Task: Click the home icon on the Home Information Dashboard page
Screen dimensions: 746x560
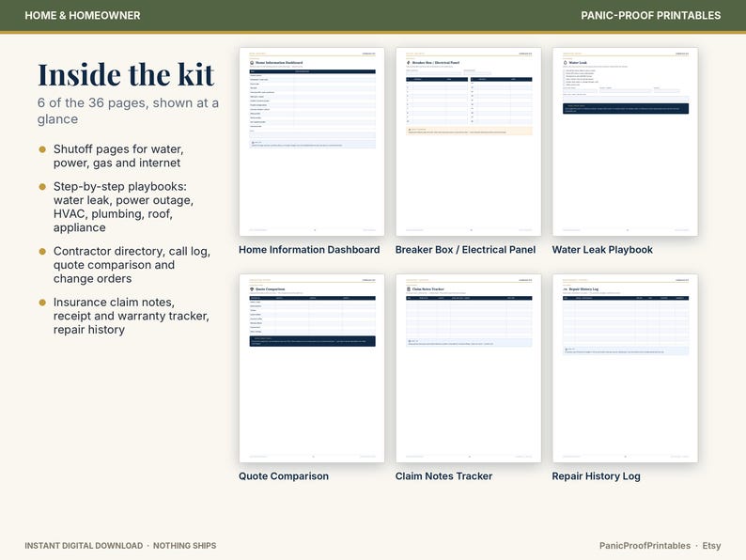Action: click(x=252, y=63)
